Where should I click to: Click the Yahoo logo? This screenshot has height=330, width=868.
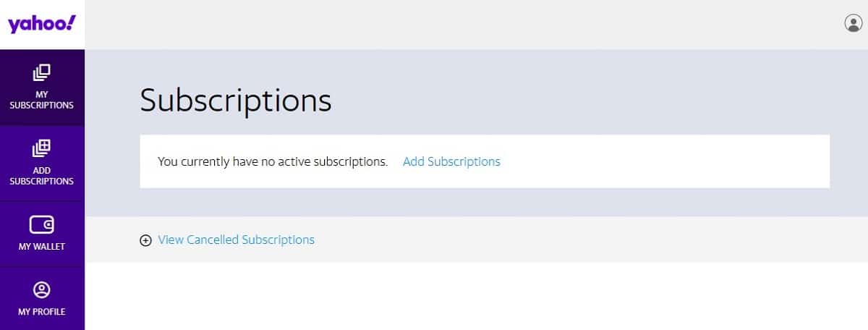click(41, 24)
